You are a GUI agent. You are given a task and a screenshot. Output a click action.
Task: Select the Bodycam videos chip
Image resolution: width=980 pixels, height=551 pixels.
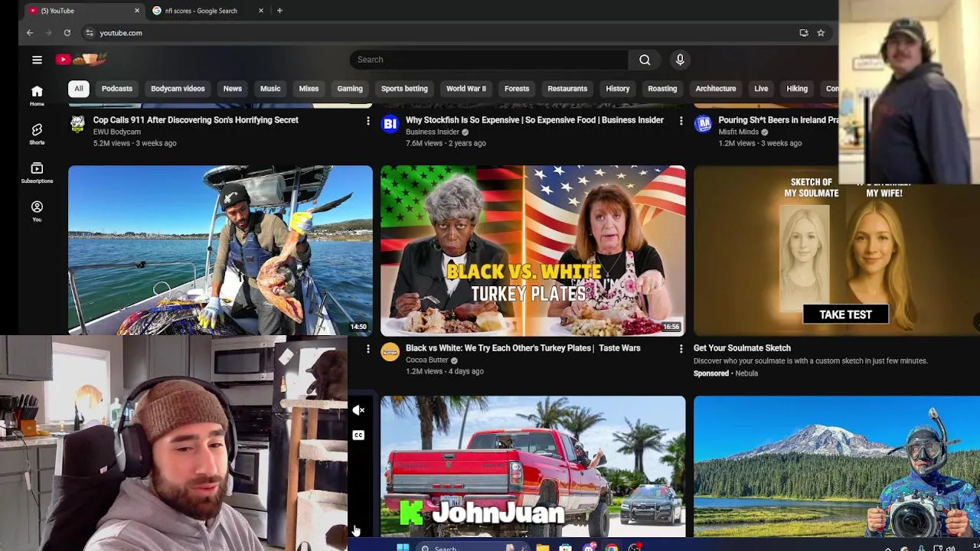(178, 89)
